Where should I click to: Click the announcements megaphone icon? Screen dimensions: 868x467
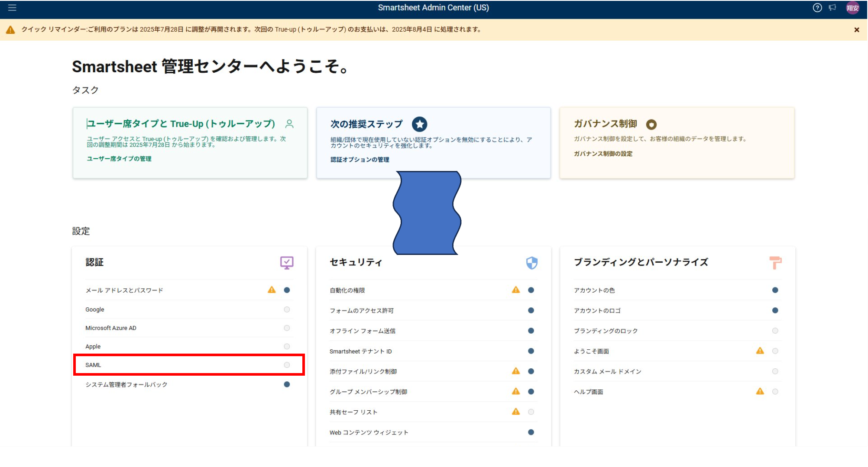click(x=832, y=8)
